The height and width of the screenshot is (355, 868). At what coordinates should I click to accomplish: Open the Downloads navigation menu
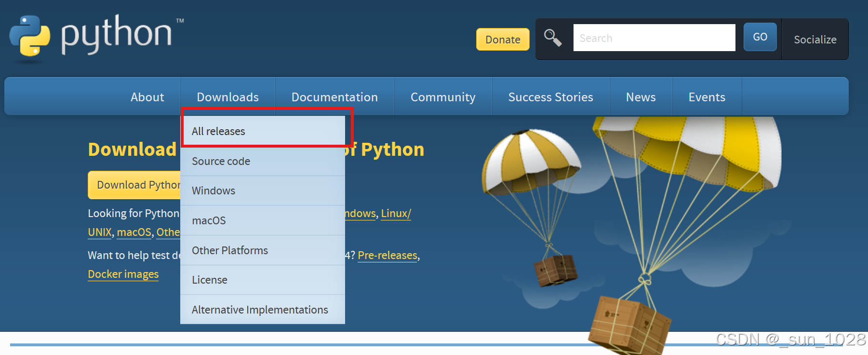[227, 97]
